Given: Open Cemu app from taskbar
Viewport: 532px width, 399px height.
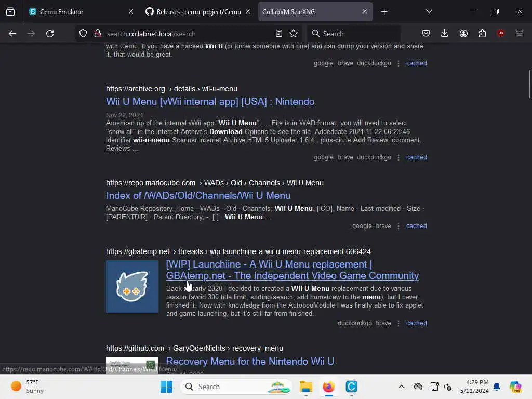Looking at the screenshot, I should [352, 387].
